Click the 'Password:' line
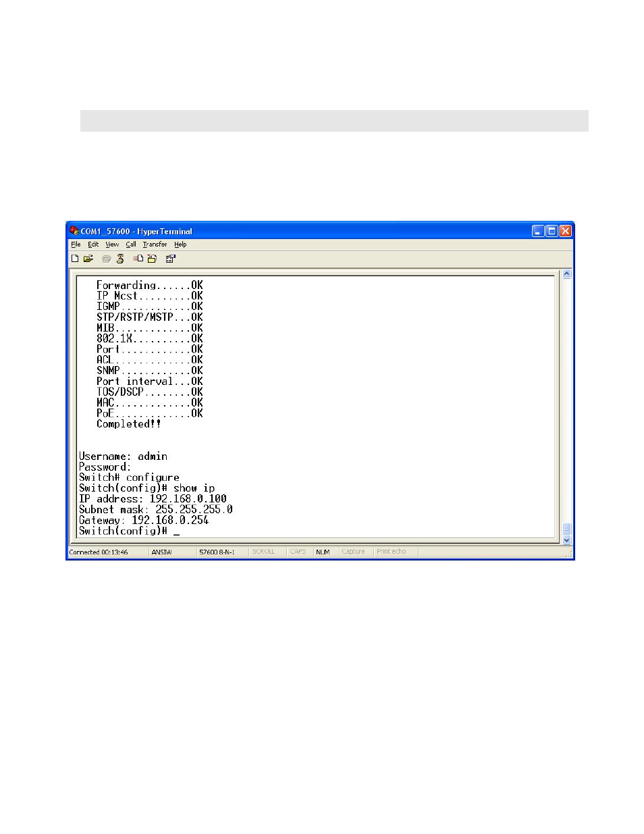This screenshot has height=834, width=644. 105,467
